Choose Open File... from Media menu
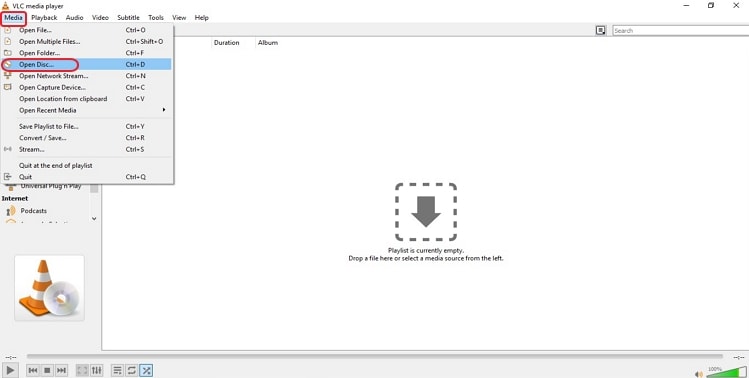The height and width of the screenshot is (378, 749). click(87, 30)
